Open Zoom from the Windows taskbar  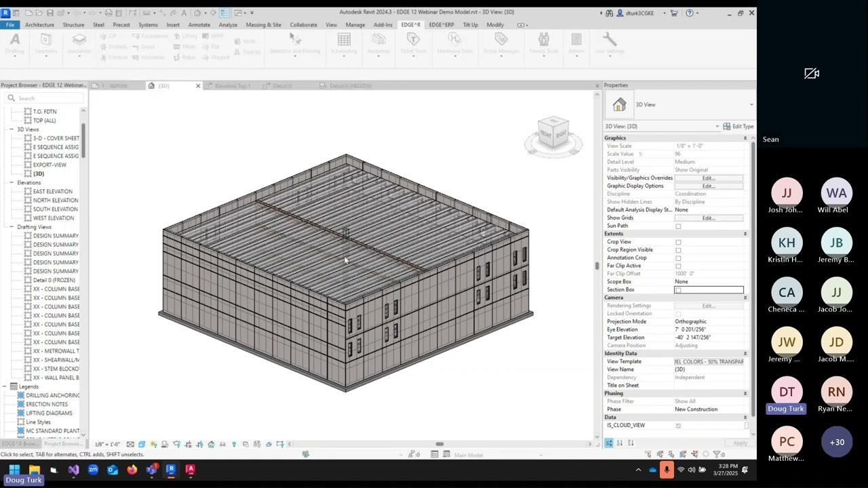click(x=93, y=470)
